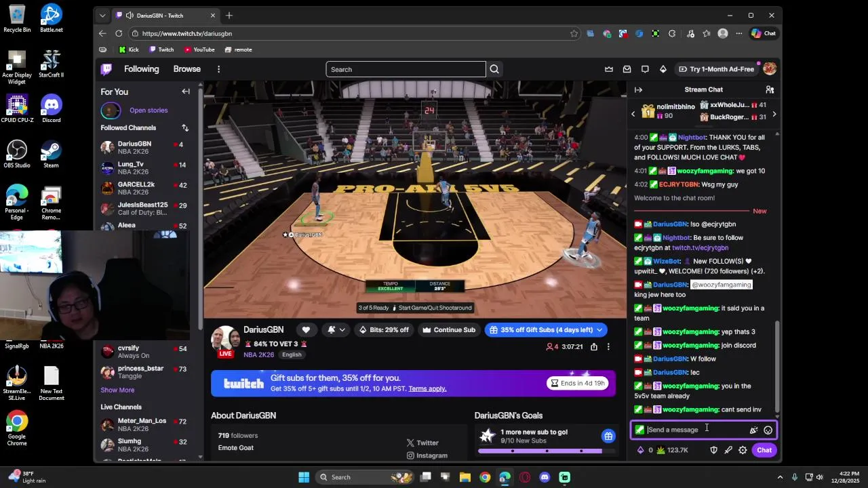Share the stream via share icon

point(593,347)
